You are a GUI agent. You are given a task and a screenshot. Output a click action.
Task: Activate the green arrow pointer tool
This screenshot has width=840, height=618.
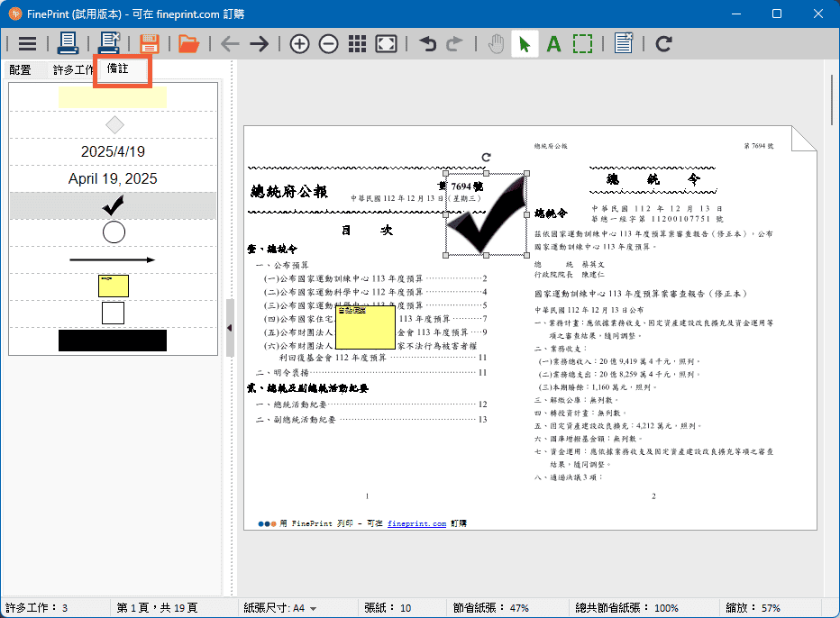point(525,43)
